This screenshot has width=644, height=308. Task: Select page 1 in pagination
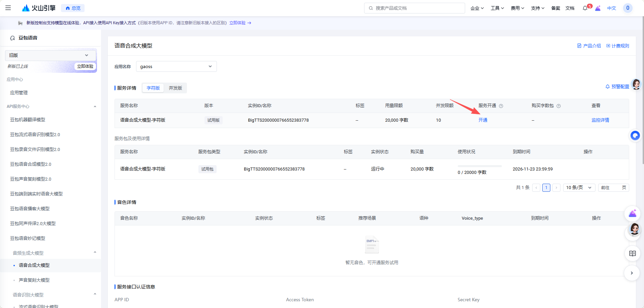tap(546, 188)
